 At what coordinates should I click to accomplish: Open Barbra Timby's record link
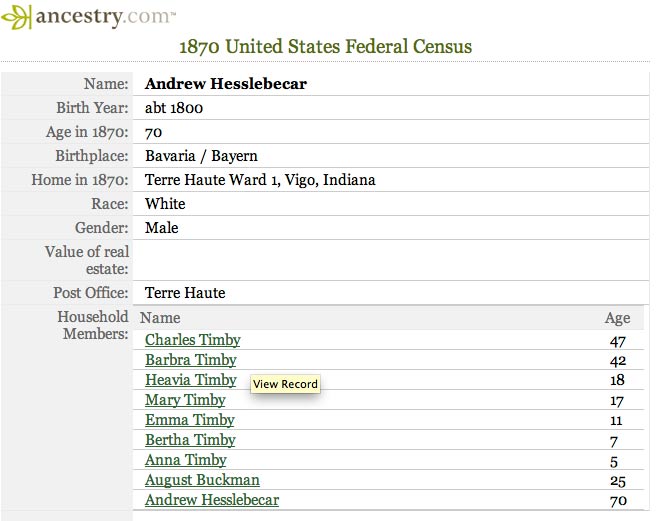tap(190, 360)
